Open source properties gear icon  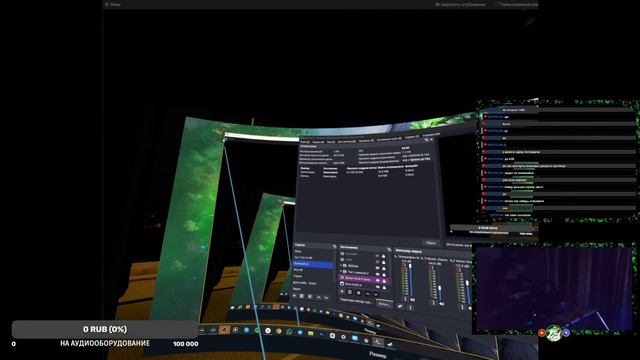[358, 293]
